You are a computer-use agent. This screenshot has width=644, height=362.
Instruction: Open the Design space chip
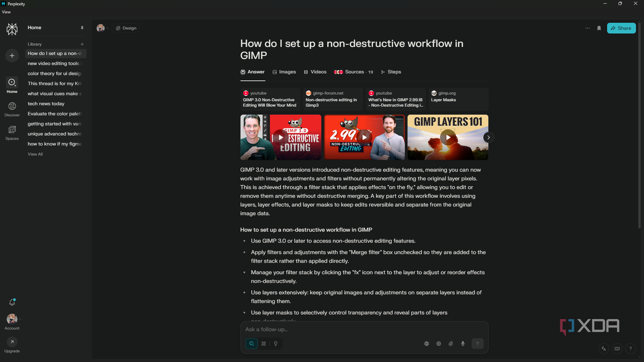coord(126,28)
